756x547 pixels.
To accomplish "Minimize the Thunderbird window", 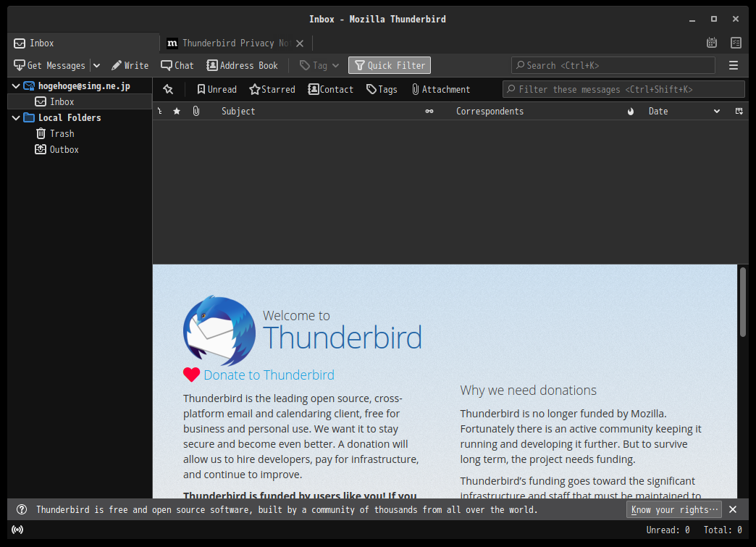I will (692, 20).
